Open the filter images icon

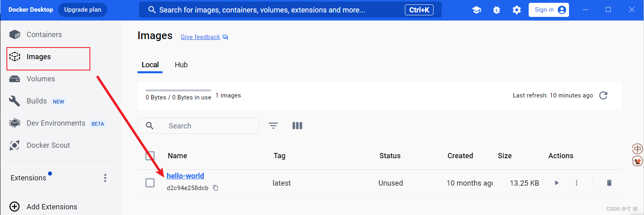point(273,126)
